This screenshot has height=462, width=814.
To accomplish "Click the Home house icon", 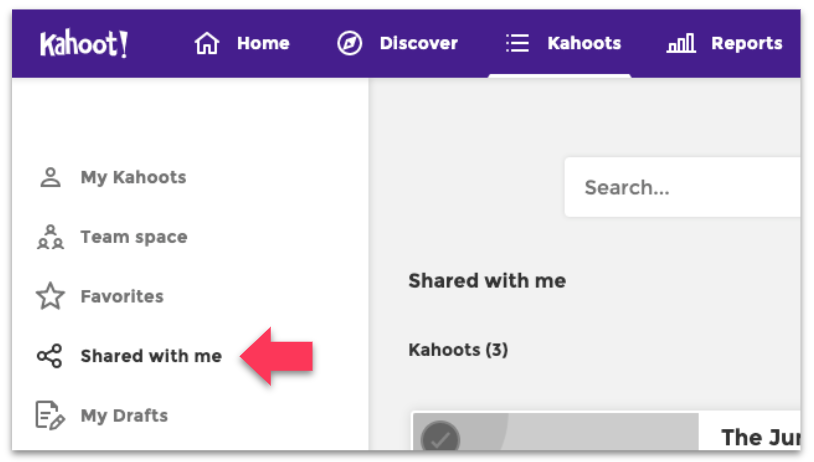I will [x=207, y=43].
